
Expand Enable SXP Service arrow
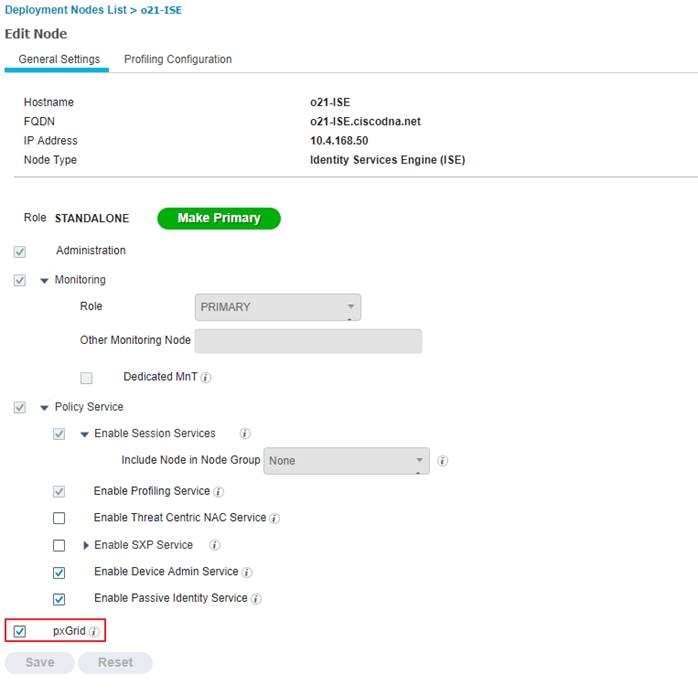(x=86, y=545)
